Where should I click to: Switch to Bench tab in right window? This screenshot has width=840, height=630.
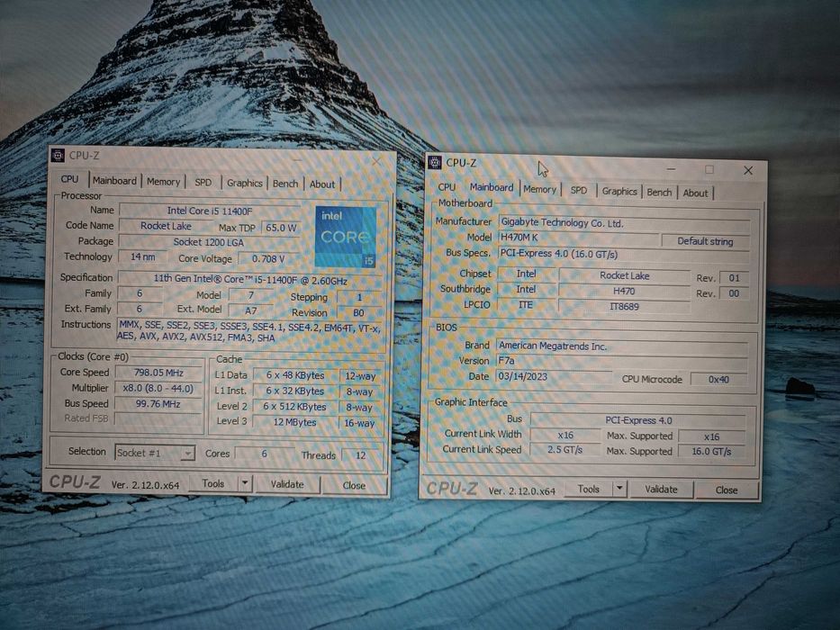tap(659, 192)
